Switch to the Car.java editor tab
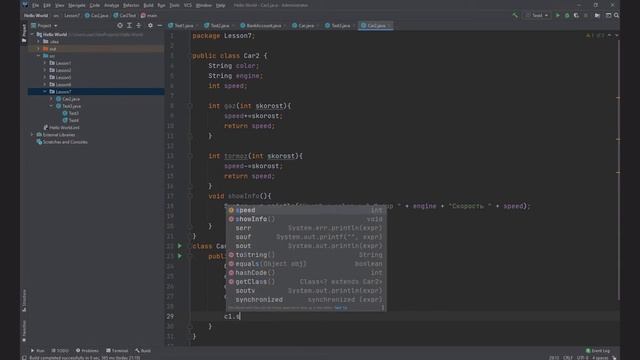 click(x=303, y=25)
